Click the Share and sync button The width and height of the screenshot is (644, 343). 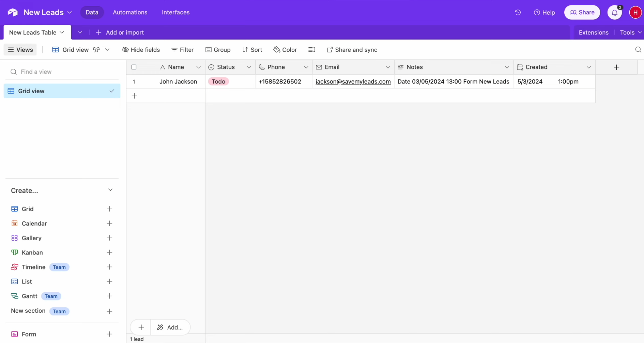[352, 50]
